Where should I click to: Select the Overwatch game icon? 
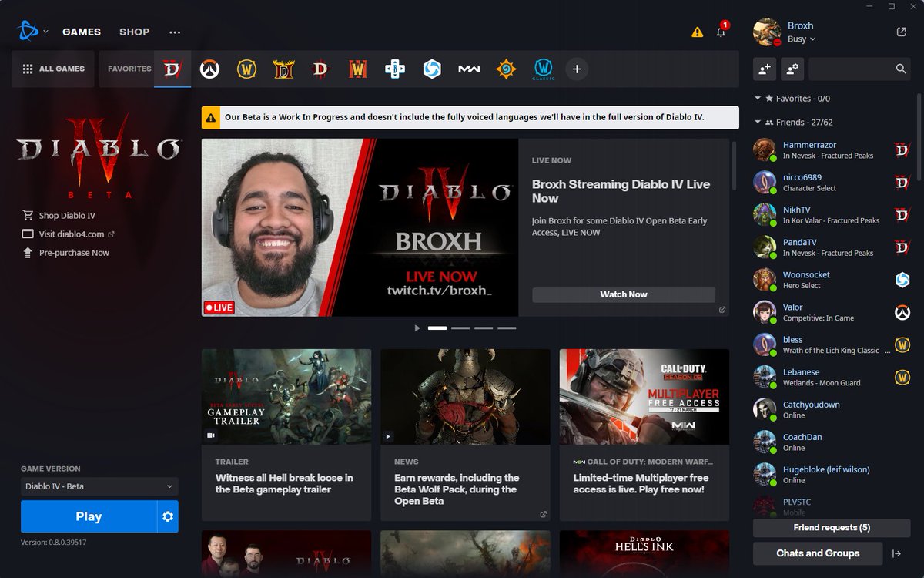(209, 69)
